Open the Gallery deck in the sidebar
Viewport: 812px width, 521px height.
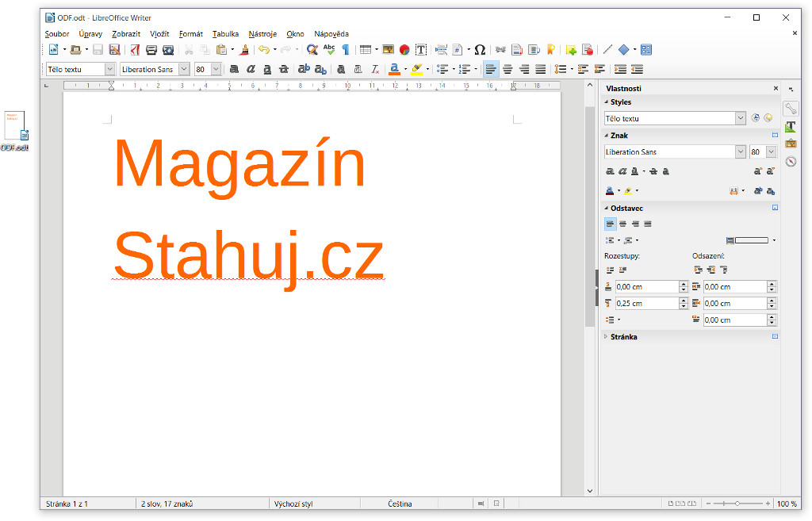tap(791, 144)
